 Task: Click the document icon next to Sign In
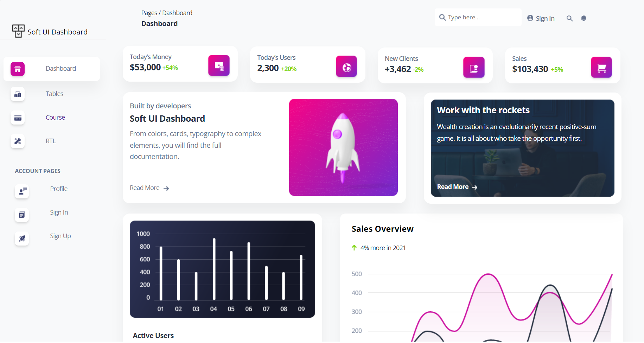click(x=22, y=215)
